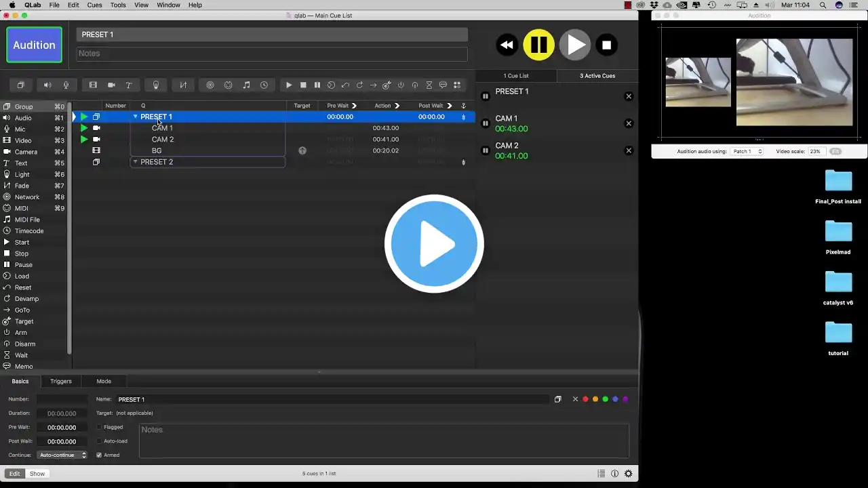Add a Pause cue via toolbar pause icon
Screen dimensions: 868x488
click(317, 85)
